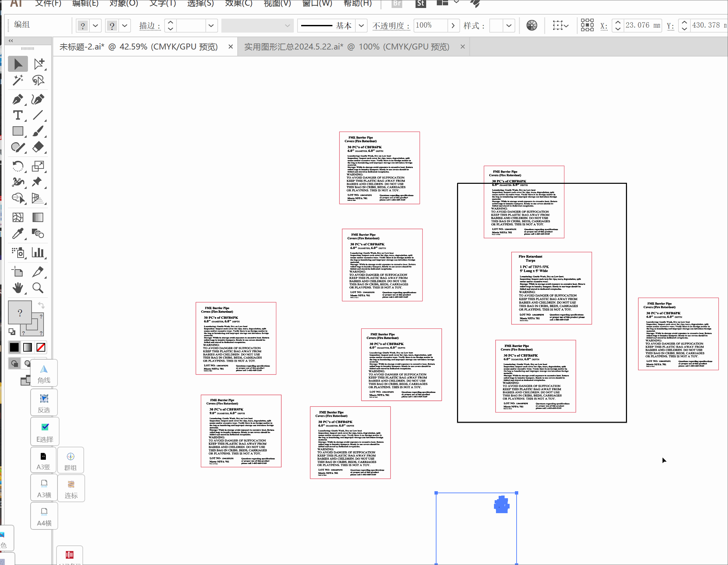Click the 群组 plugin button

click(71, 461)
